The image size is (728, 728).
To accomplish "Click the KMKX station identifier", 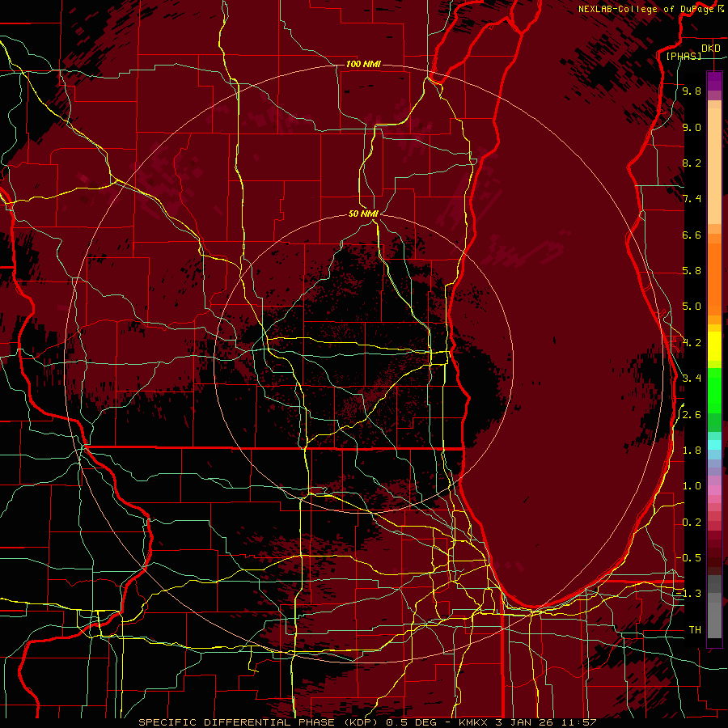I will coord(473,722).
